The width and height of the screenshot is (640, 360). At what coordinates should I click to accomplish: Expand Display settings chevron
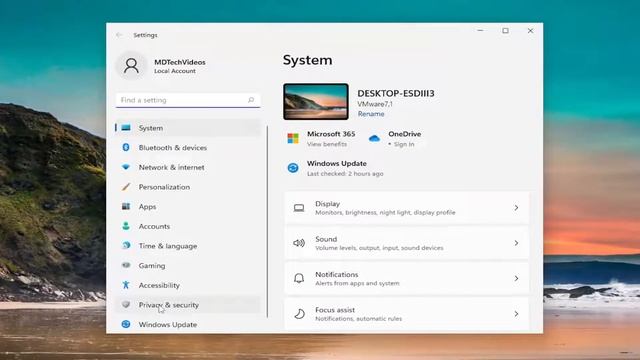[x=516, y=208]
